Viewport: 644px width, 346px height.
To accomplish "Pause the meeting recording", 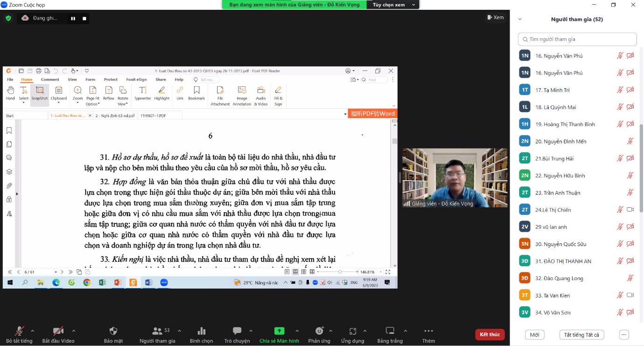I will coord(73,18).
